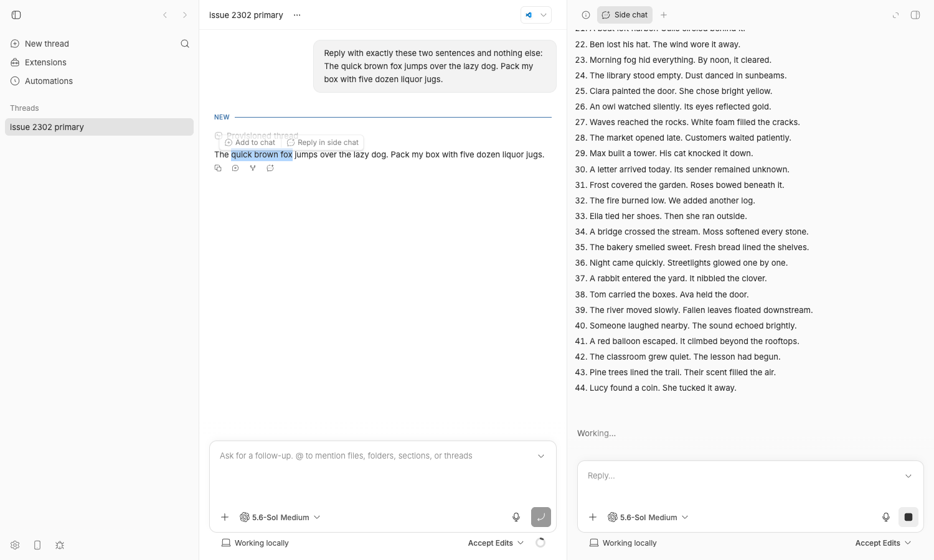Focus the side chat Reply input

tap(741, 476)
